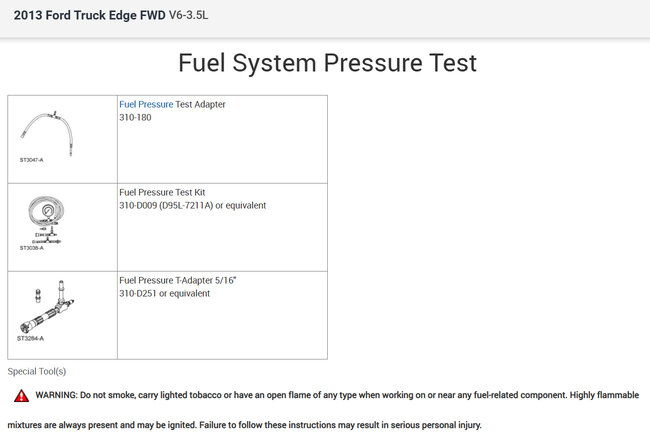Click the bold WARNING text line

point(336,396)
